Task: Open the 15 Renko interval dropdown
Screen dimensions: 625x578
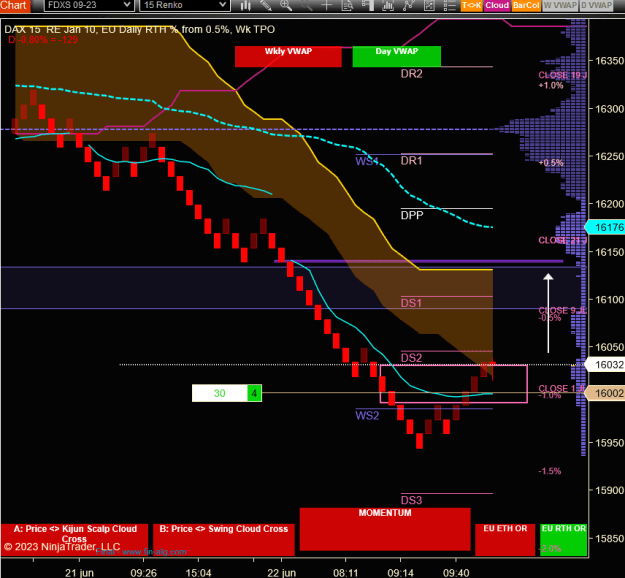Action: point(185,5)
